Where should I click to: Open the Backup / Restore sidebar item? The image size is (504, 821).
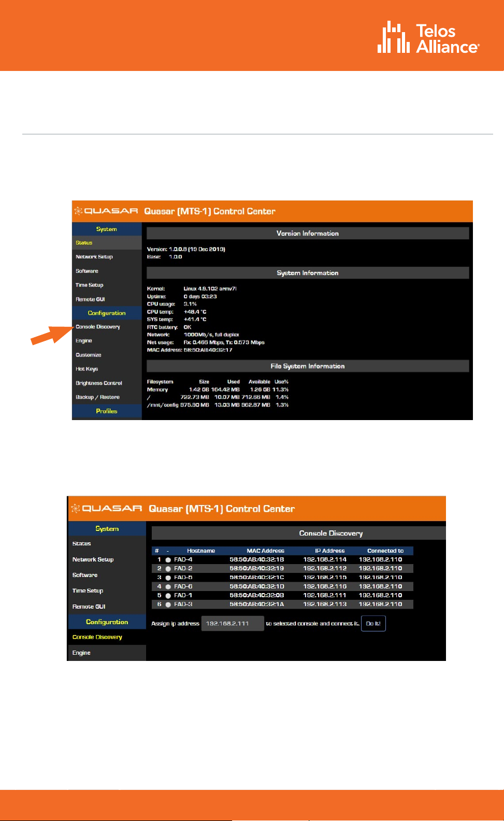coord(97,397)
